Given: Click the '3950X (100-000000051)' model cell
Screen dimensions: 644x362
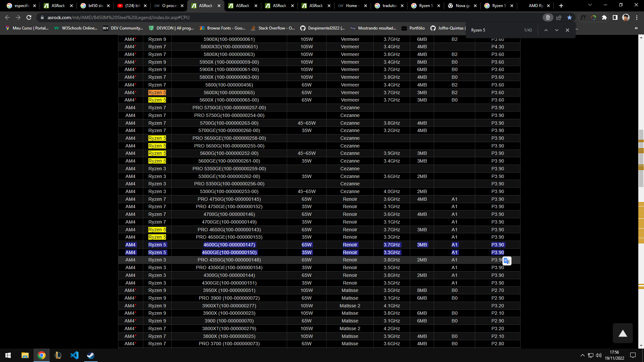Looking at the screenshot, I should 229,290.
